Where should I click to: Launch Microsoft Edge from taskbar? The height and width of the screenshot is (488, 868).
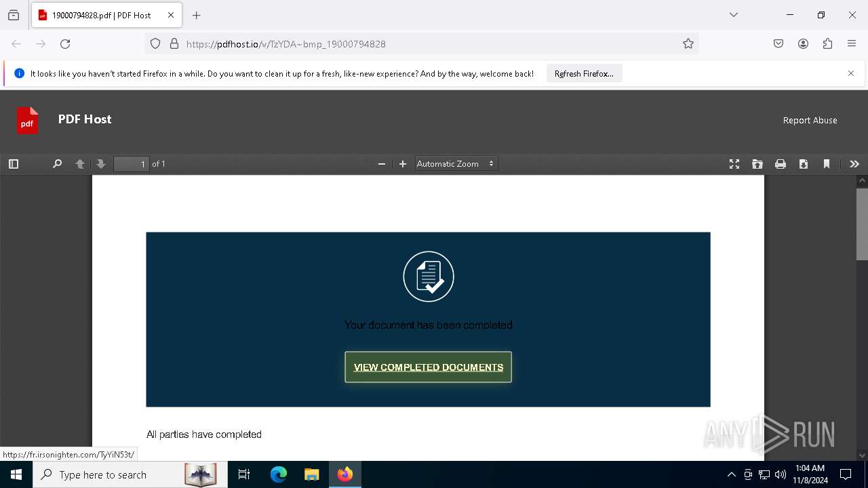click(x=279, y=474)
